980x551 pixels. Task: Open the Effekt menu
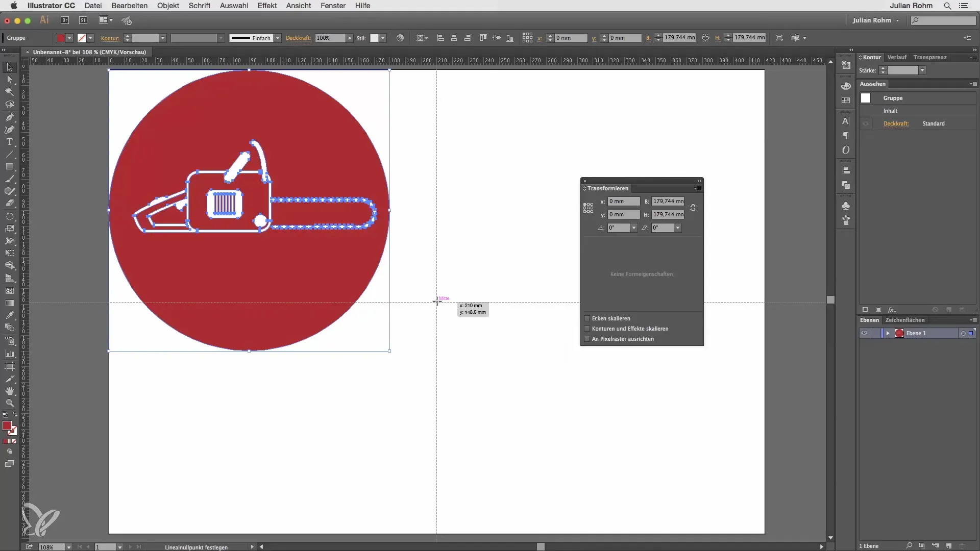267,6
